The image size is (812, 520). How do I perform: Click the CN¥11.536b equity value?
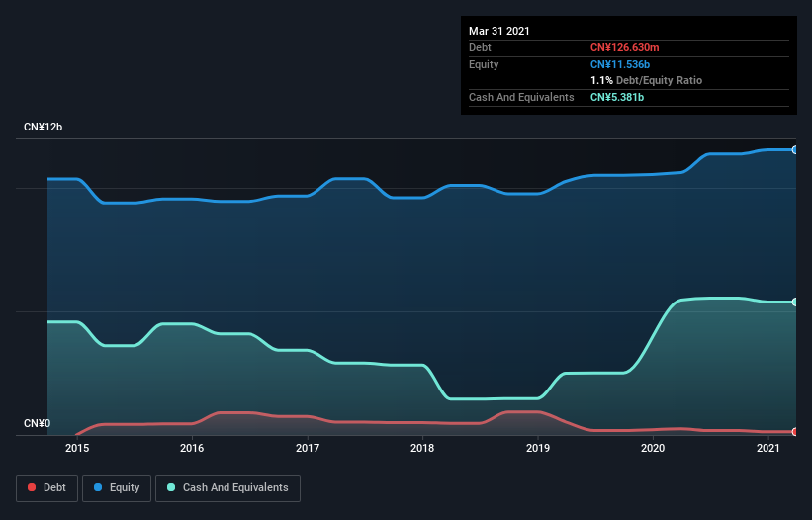point(620,64)
